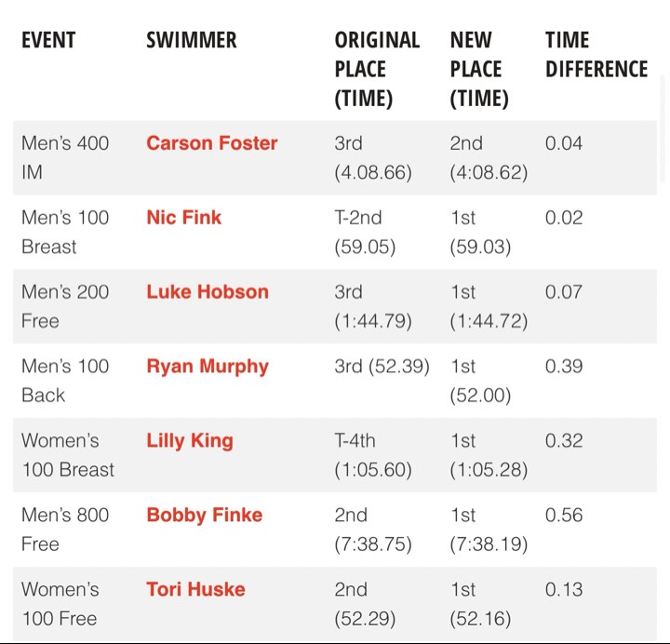Open the Bobby Finke link
This screenshot has height=644, width=670.
click(205, 516)
